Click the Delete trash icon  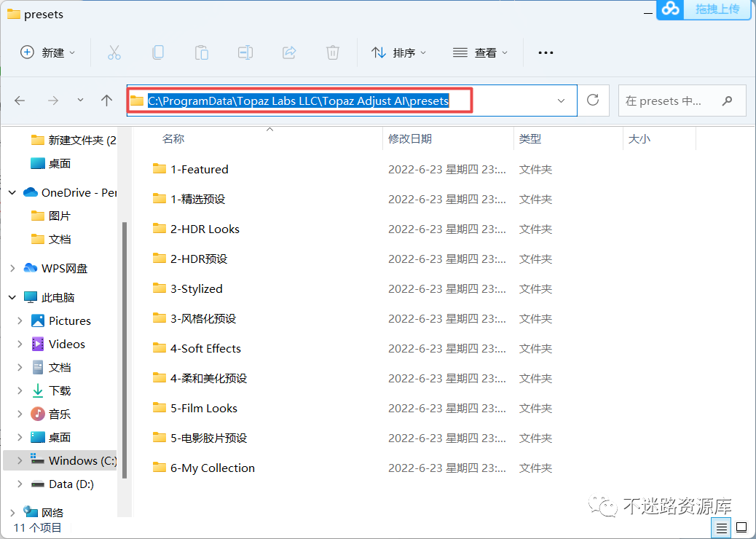coord(333,52)
